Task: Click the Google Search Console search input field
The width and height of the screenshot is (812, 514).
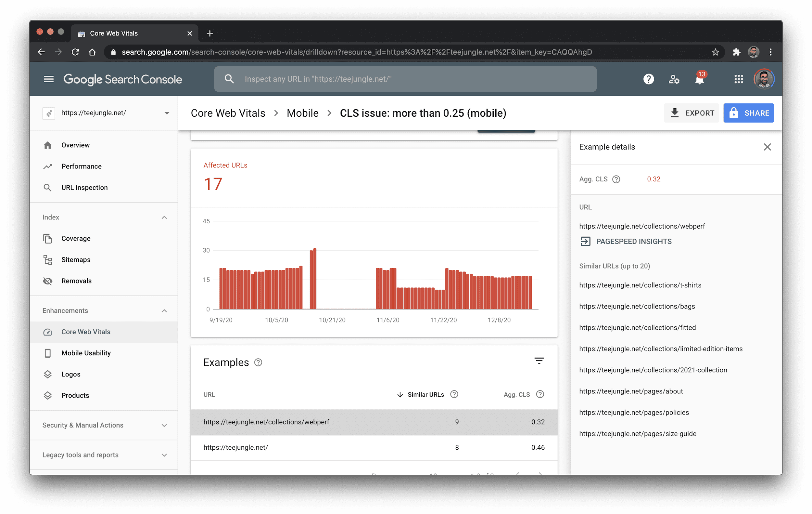Action: [x=405, y=79]
